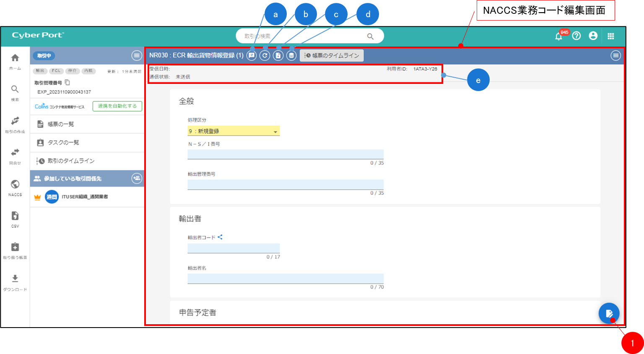Click the share icon next to 輸出者コード
This screenshot has height=354, width=644.
point(220,237)
